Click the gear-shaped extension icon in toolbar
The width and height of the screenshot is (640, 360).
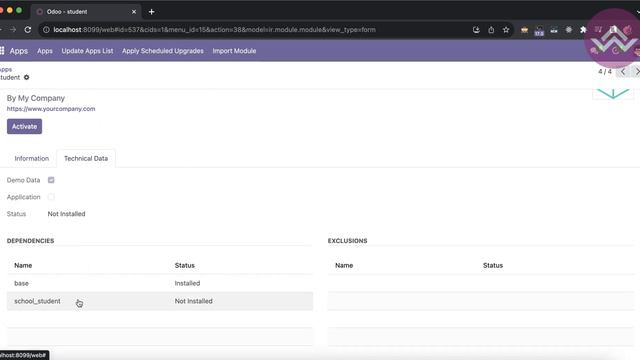(569, 29)
